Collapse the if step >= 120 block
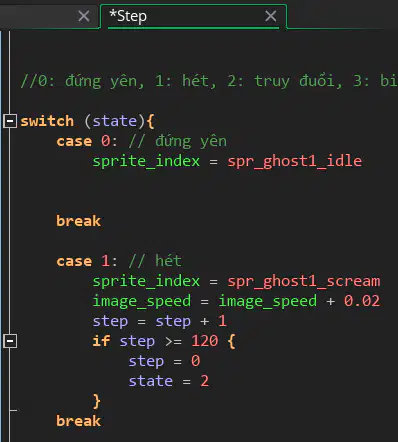The width and height of the screenshot is (398, 442). (10, 341)
